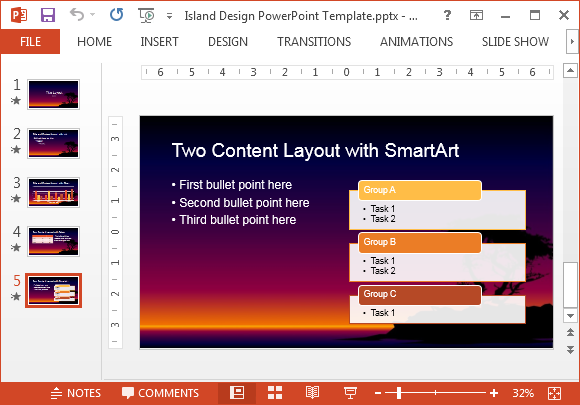Viewport: 580px width, 405px height.
Task: Click the Repeat/Redo circular arrow icon
Action: (x=117, y=15)
